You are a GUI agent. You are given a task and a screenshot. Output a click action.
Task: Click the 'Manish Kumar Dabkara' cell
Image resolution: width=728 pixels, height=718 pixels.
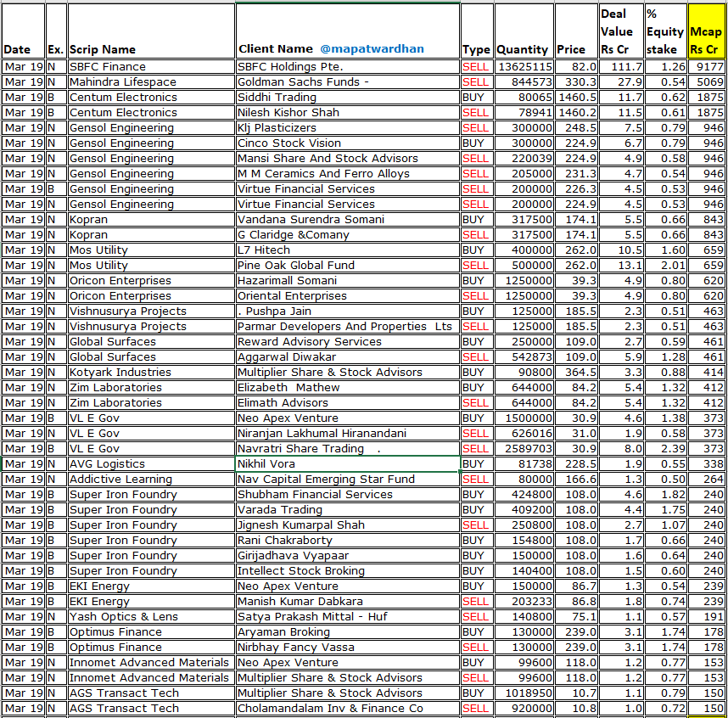[348, 602]
